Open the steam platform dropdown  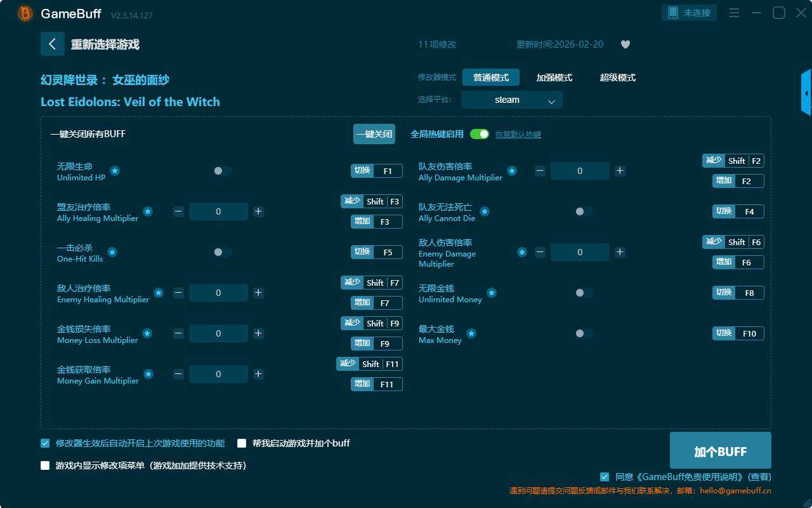coord(511,100)
